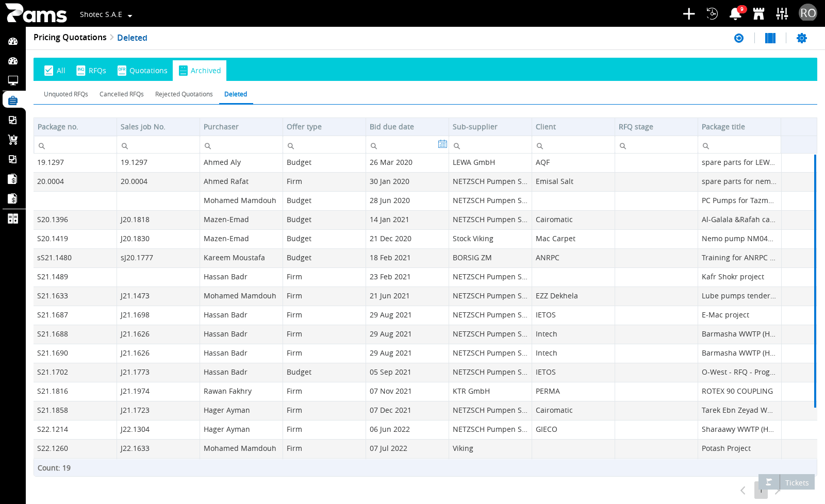Click the Package title filter field
The width and height of the screenshot is (825, 504).
pyautogui.click(x=739, y=145)
